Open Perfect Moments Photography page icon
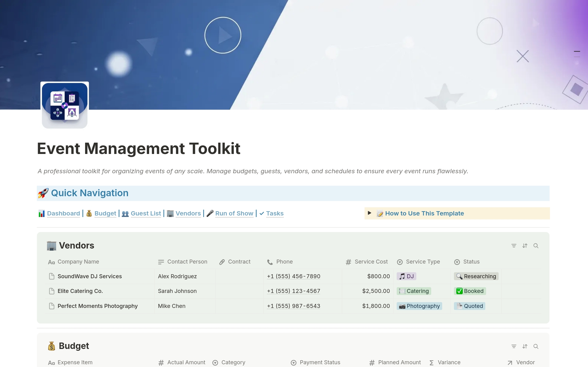 pos(52,306)
